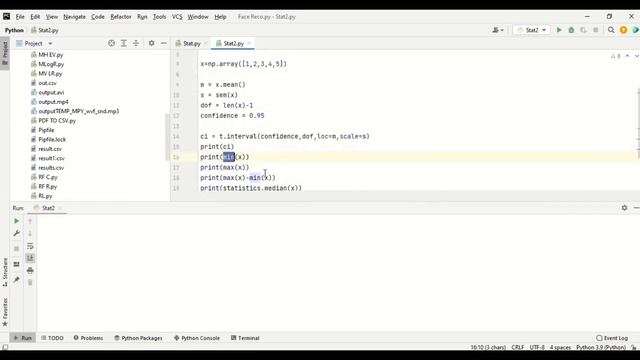640x360 pixels.
Task: Toggle soft-wrap in Run output
Action: click(x=30, y=246)
